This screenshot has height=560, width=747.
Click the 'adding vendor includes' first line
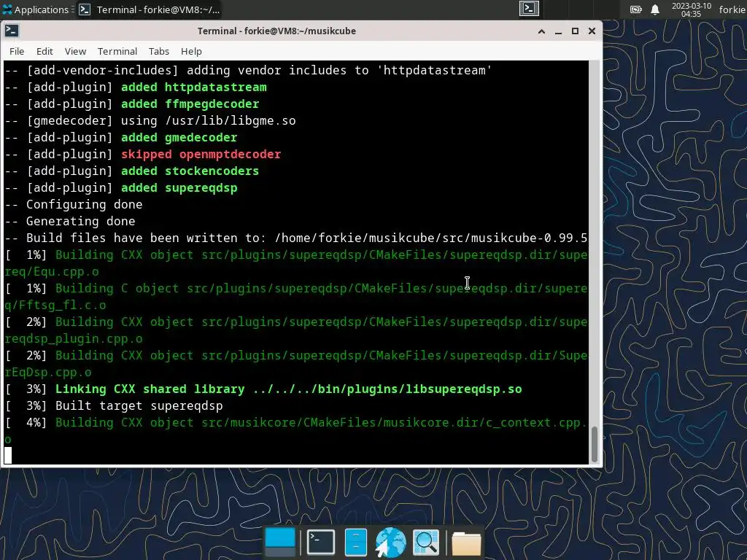[248, 71]
